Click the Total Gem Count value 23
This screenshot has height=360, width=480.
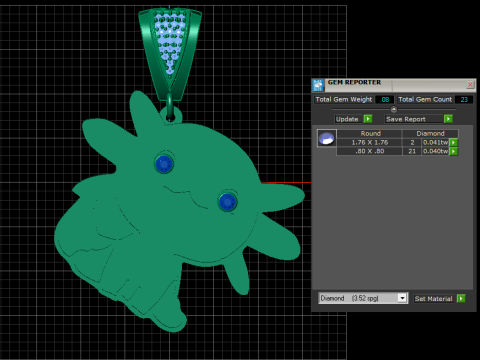[x=464, y=99]
